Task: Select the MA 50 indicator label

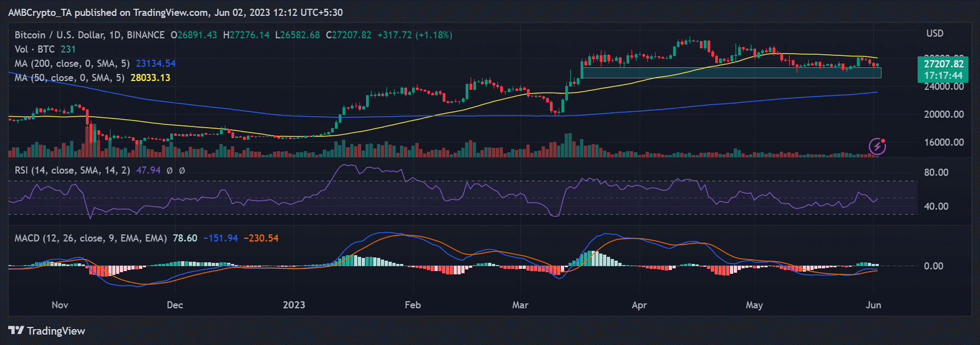Action: (x=69, y=78)
